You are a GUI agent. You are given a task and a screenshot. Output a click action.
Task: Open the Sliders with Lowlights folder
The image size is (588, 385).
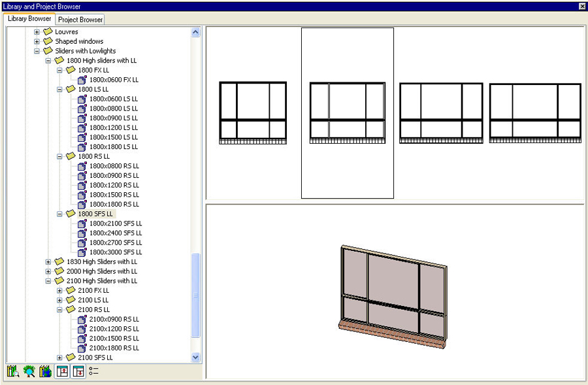point(85,51)
